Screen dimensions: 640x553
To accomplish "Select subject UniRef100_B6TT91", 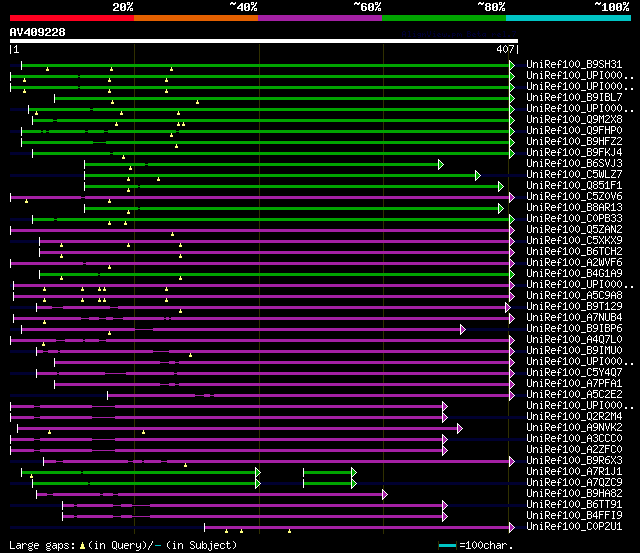I will pyautogui.click(x=574, y=505).
